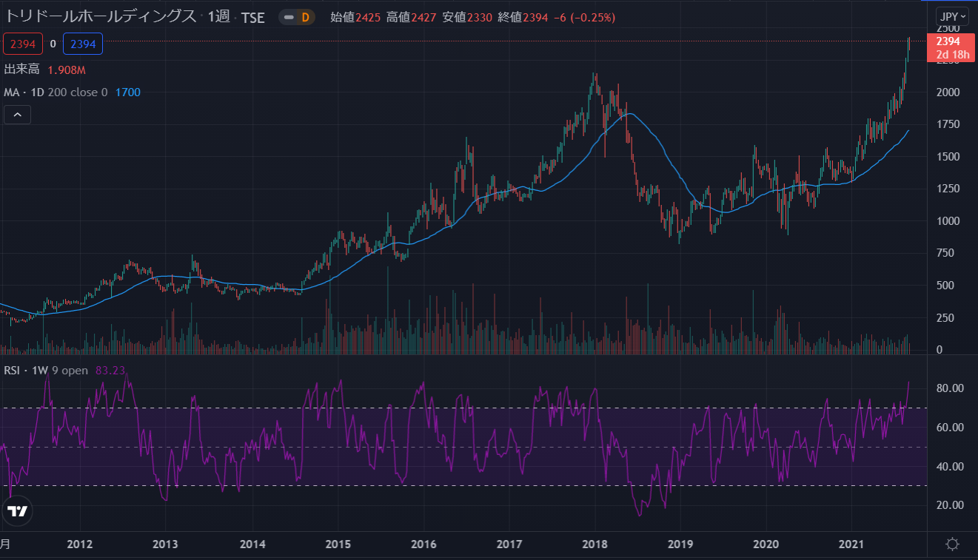Click the orange D delayed-data badge
The image size is (978, 560).
304,17
